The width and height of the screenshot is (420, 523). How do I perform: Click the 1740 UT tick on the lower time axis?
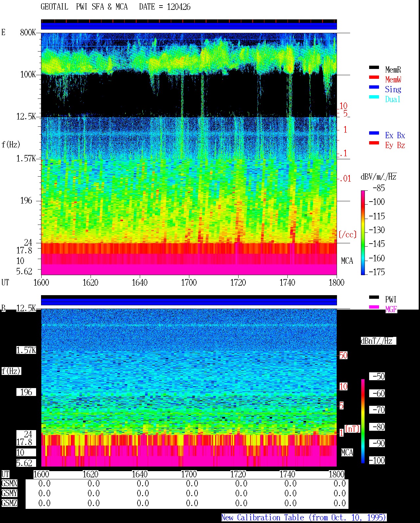tap(287, 474)
